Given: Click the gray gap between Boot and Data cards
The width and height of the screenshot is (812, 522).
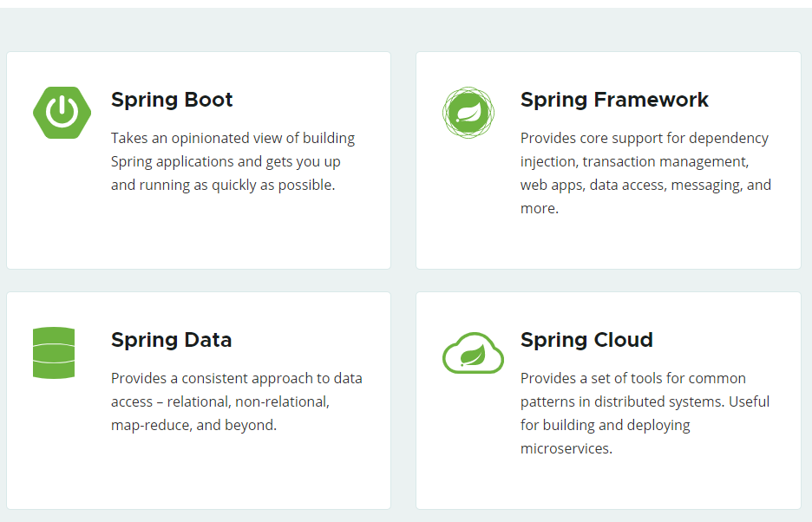Looking at the screenshot, I should pyautogui.click(x=198, y=281).
